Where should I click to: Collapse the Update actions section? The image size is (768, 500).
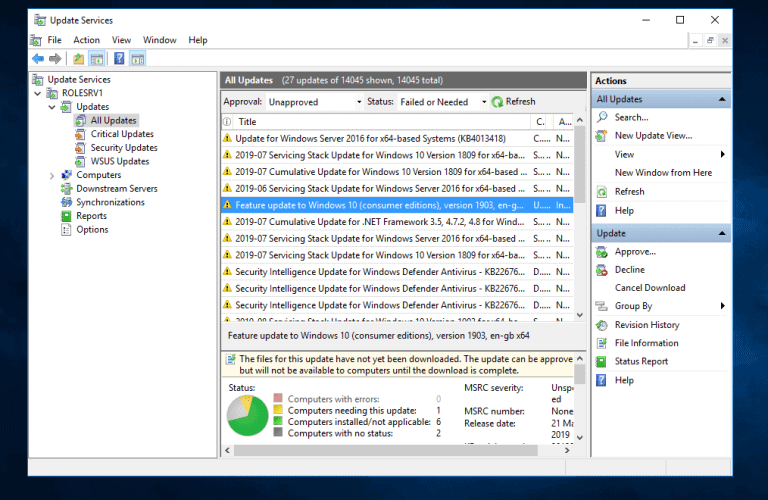(722, 234)
